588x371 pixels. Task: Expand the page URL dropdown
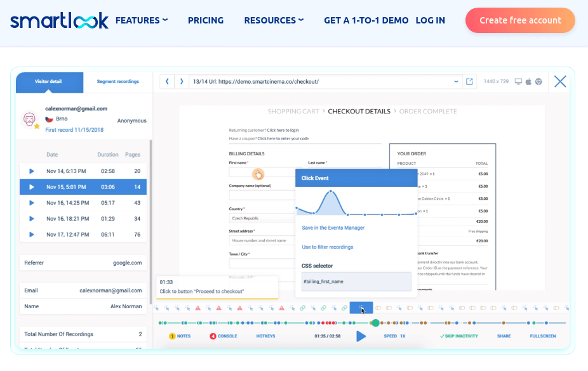pyautogui.click(x=456, y=81)
